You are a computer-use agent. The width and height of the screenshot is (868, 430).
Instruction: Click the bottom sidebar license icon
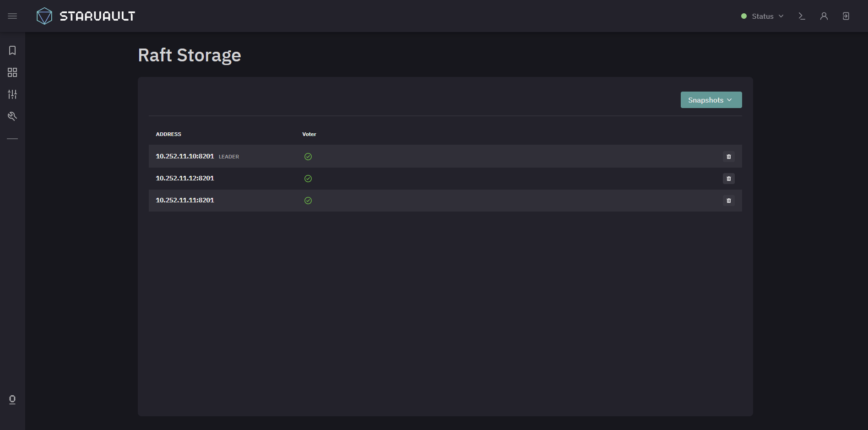pyautogui.click(x=12, y=400)
